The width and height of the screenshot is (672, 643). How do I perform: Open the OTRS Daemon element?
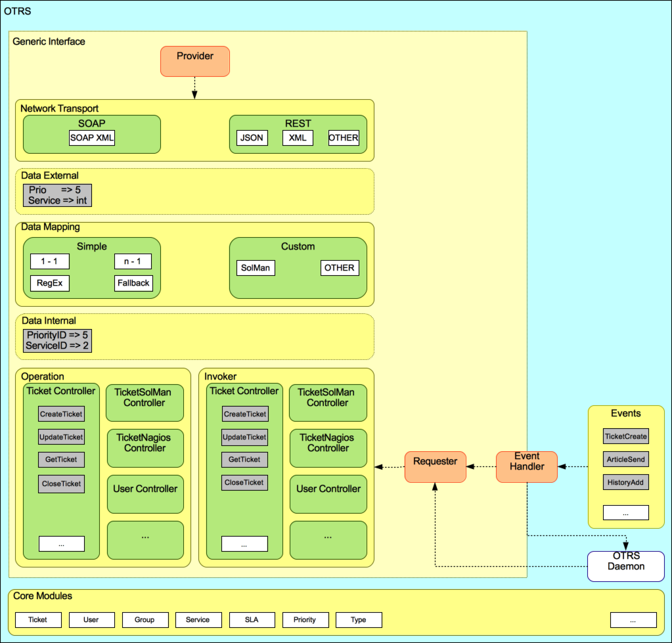coord(625,565)
